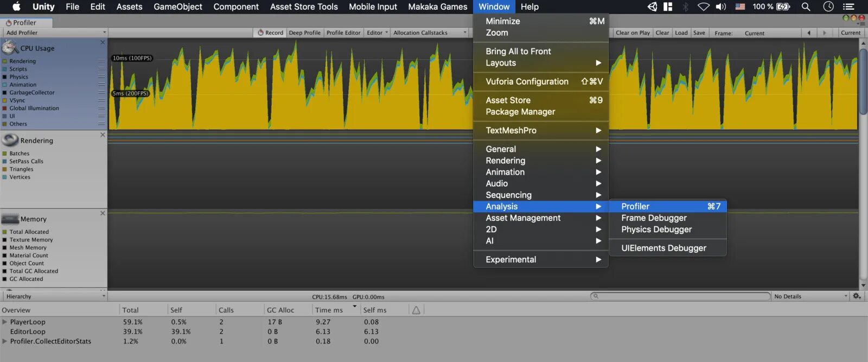
Task: Click the warning triangle column icon
Action: (416, 310)
